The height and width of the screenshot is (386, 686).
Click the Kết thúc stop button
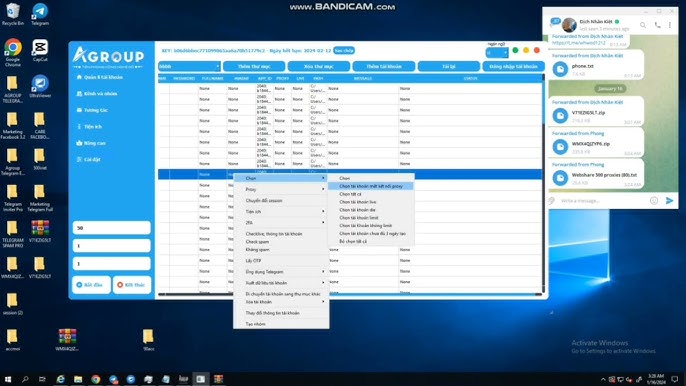[132, 285]
